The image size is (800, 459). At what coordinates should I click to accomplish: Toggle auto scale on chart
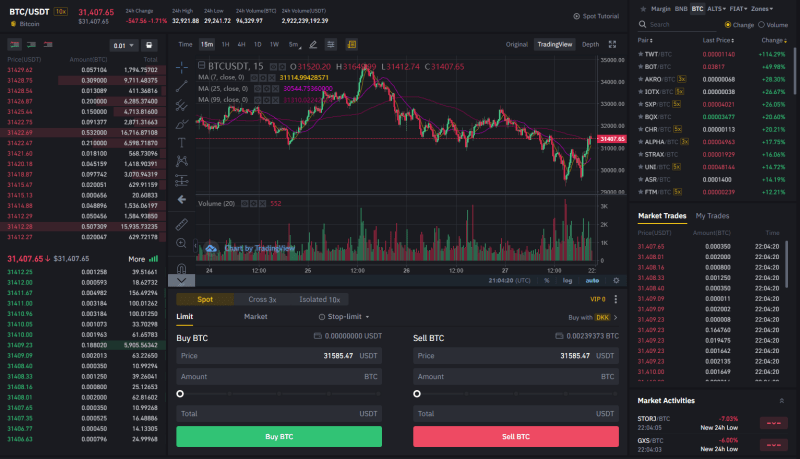(x=592, y=280)
